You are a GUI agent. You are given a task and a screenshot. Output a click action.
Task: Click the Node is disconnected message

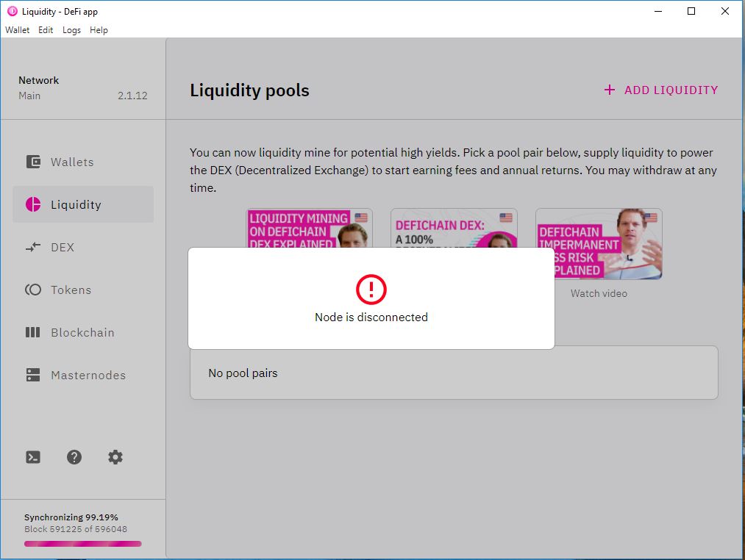(x=371, y=317)
